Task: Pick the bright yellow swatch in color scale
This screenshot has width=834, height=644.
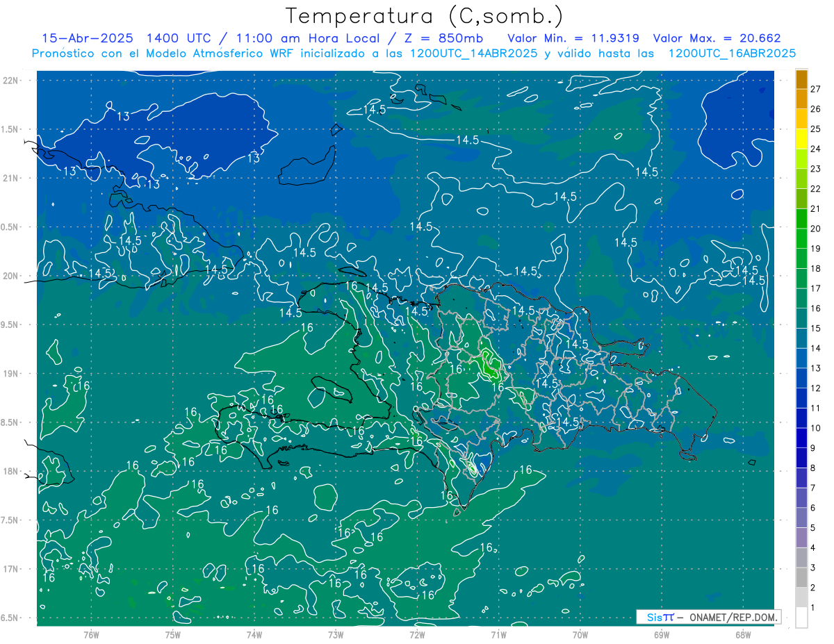Action: pyautogui.click(x=801, y=139)
